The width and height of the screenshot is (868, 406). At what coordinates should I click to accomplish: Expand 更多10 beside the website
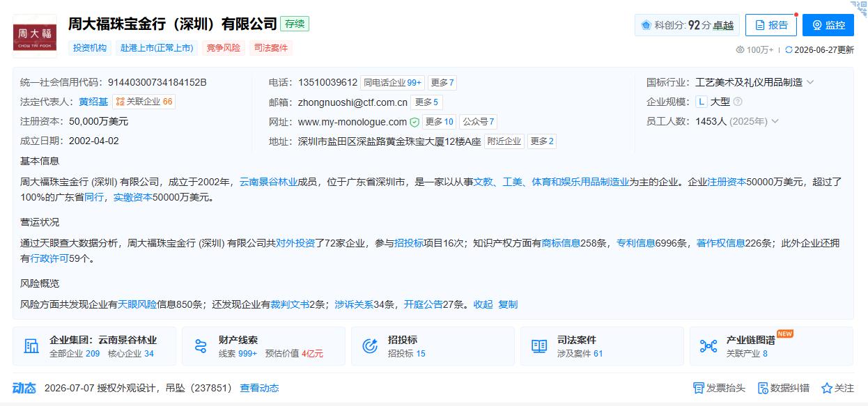(439, 122)
